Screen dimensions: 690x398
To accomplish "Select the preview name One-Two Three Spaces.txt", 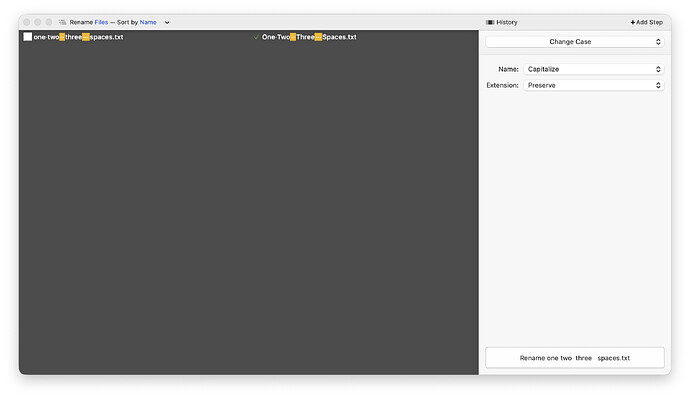I will 309,37.
